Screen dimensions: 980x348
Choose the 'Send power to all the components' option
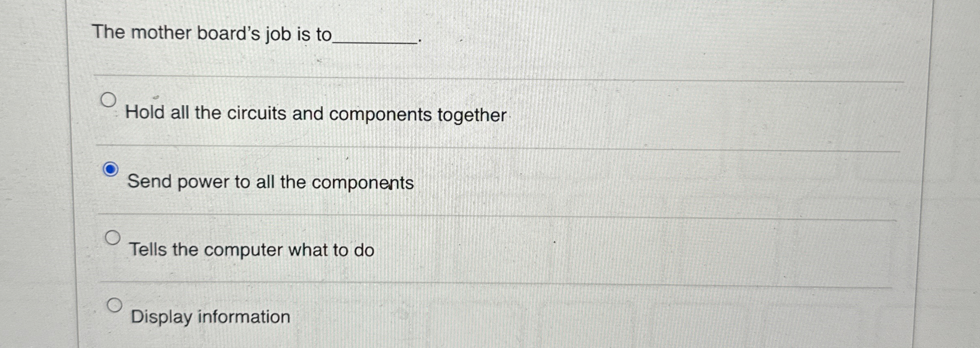point(110,169)
